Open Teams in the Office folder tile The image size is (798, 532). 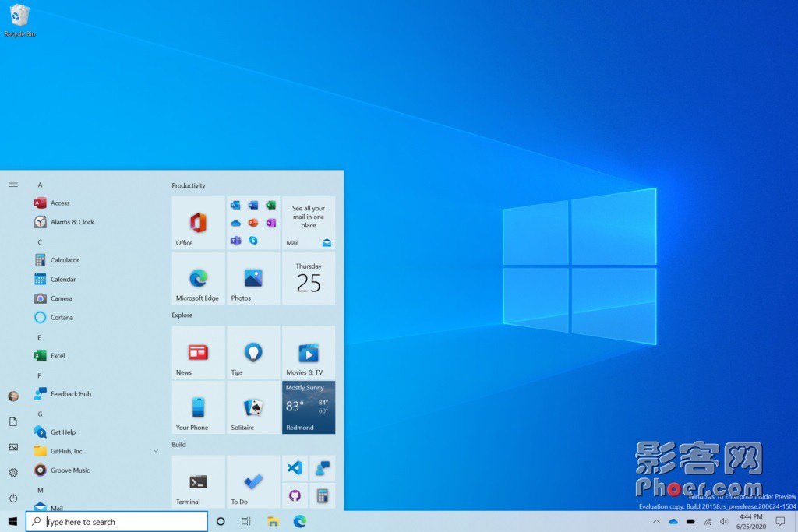click(x=235, y=240)
